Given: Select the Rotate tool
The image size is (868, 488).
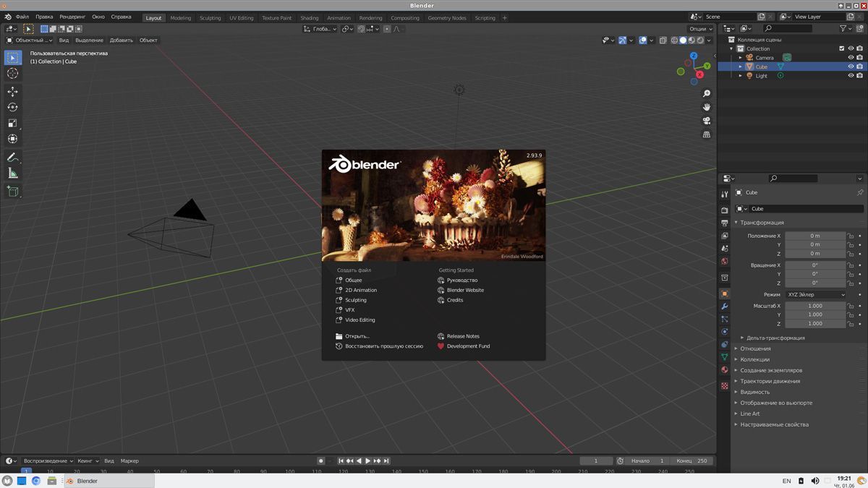Looking at the screenshot, I should (12, 107).
